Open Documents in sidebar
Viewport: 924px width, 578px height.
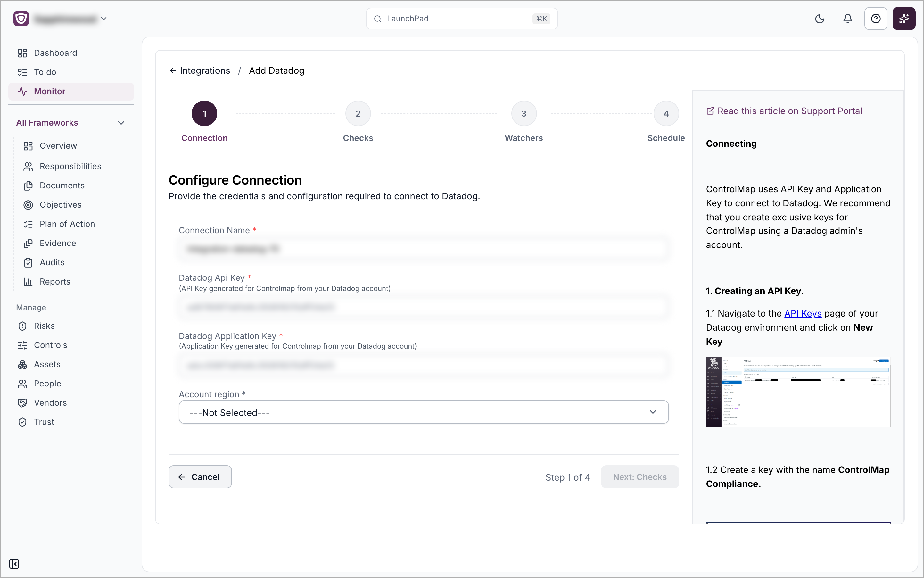pyautogui.click(x=62, y=186)
